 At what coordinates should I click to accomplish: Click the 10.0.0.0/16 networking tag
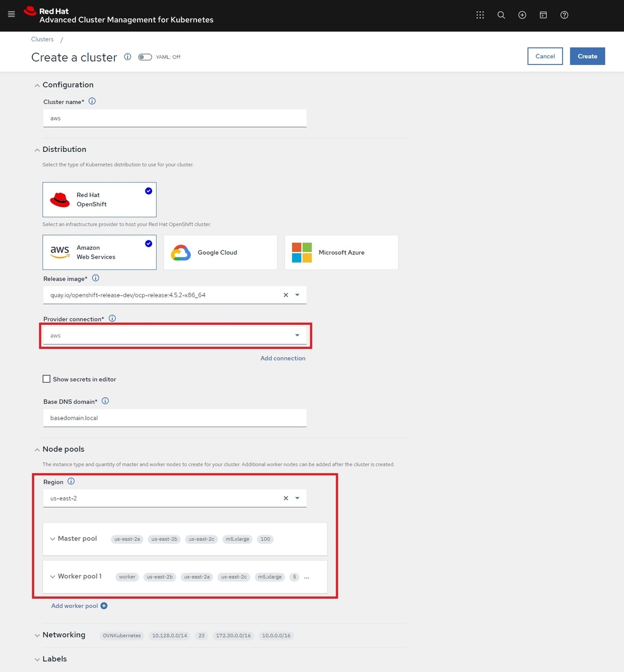[x=276, y=636]
